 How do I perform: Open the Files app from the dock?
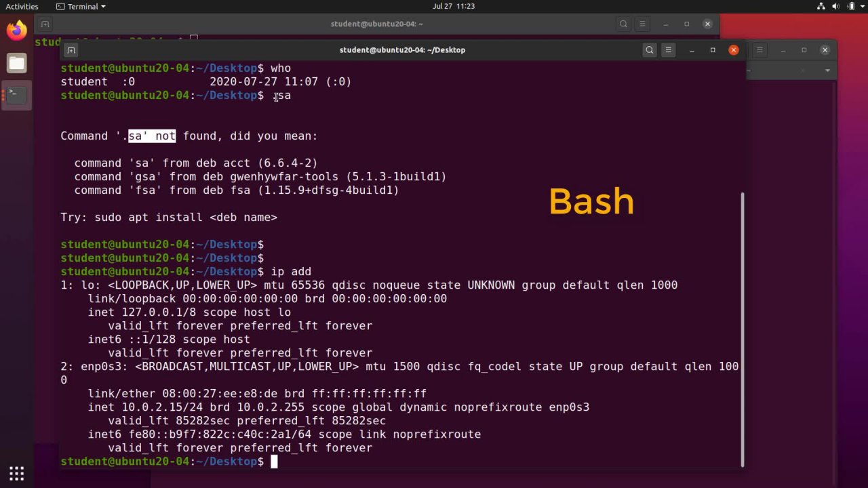16,63
